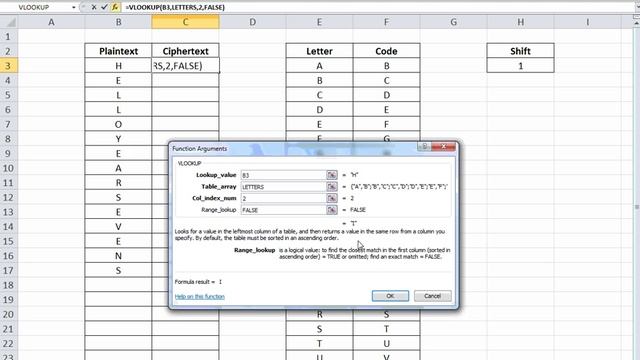Screen dimensions: 640x360
Task: Open Insert Function fx icon
Action: 115,7
